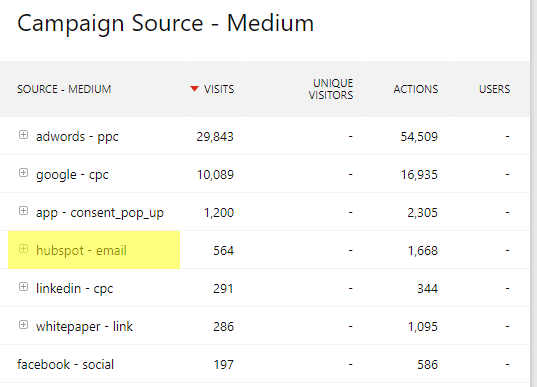Image resolution: width=537 pixels, height=387 pixels.
Task: Click the Campaign Source - Medium title
Action: [165, 23]
